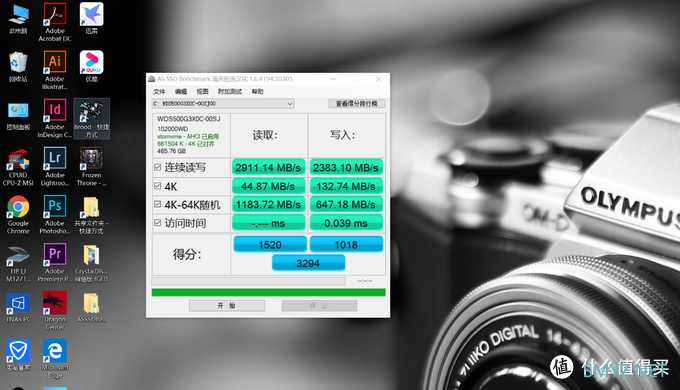Click the total score 3294
680x390 pixels.
tap(308, 263)
